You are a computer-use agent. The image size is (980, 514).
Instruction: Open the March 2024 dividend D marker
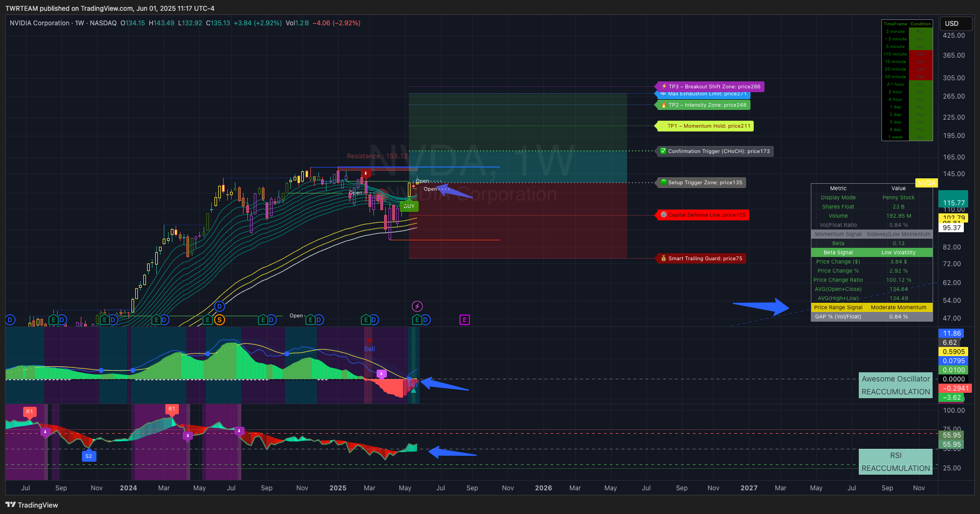tap(165, 320)
